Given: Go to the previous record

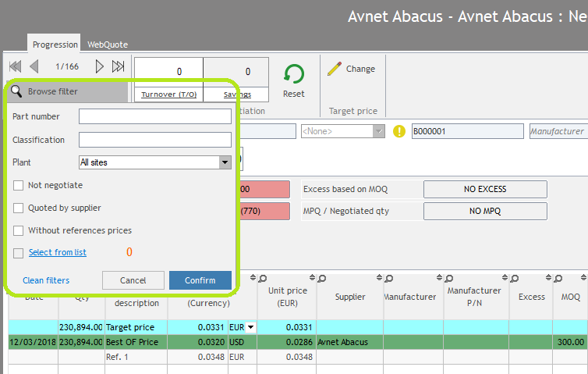Looking at the screenshot, I should click(34, 67).
